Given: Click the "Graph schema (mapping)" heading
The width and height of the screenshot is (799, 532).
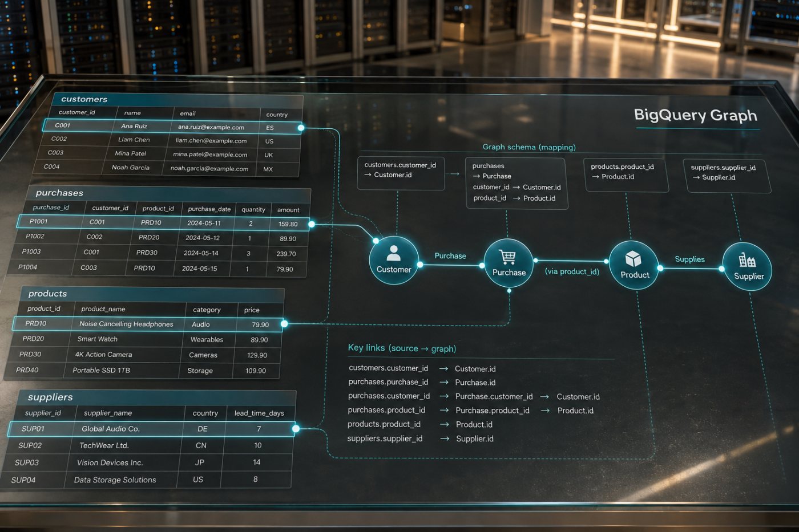Looking at the screenshot, I should pyautogui.click(x=529, y=147).
